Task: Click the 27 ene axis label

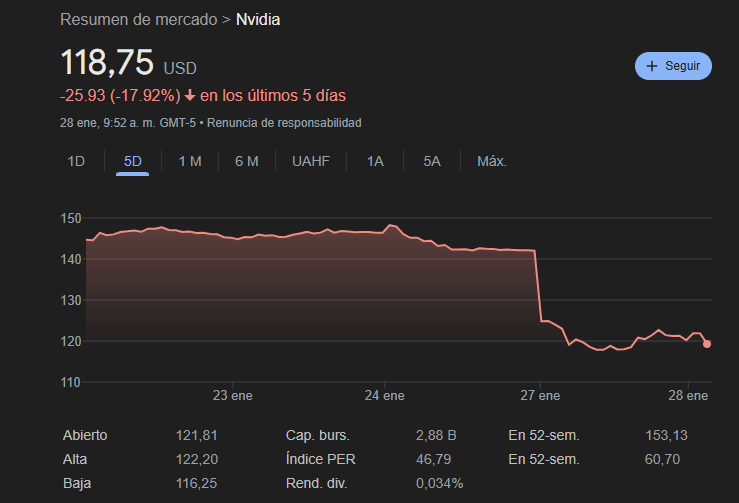Action: (x=540, y=396)
